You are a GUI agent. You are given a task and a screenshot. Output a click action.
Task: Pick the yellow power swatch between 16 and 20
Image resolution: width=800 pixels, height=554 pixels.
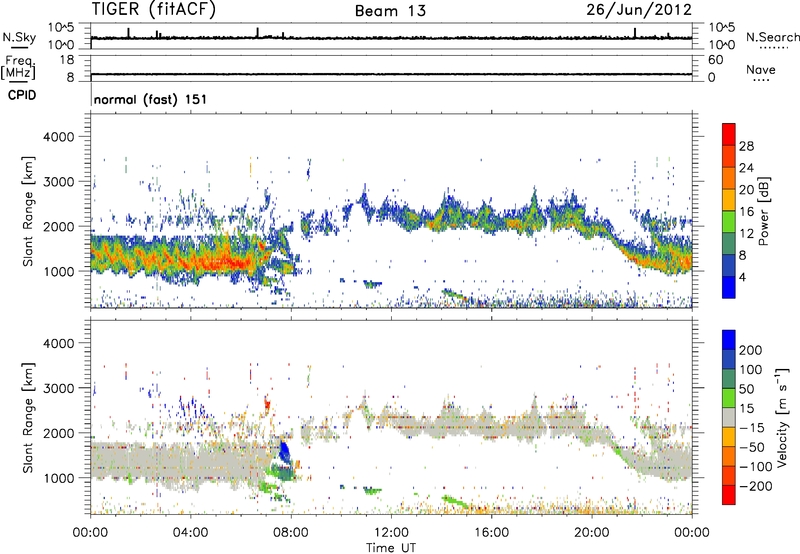click(x=729, y=200)
